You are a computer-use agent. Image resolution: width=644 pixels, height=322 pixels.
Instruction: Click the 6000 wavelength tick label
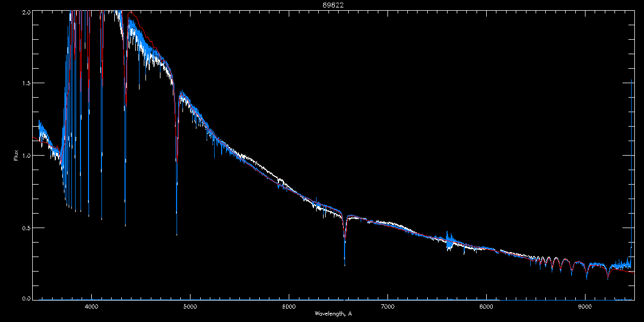tap(289, 306)
